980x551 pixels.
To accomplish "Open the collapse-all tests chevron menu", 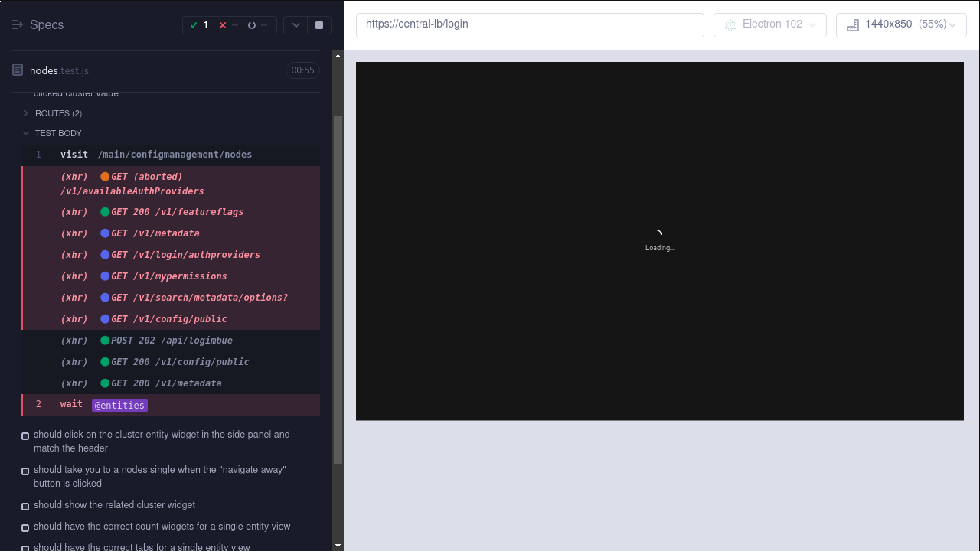I will (x=296, y=24).
